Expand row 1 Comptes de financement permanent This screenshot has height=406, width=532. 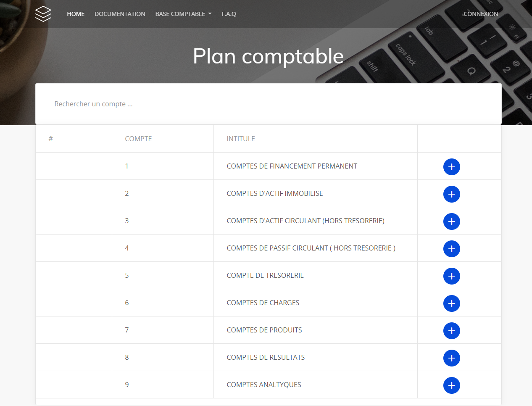(451, 167)
